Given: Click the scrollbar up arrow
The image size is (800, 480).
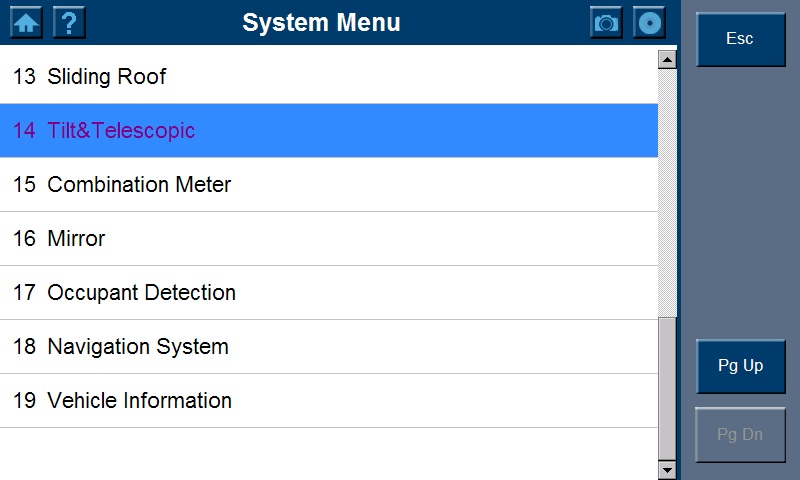Looking at the screenshot, I should point(668,60).
